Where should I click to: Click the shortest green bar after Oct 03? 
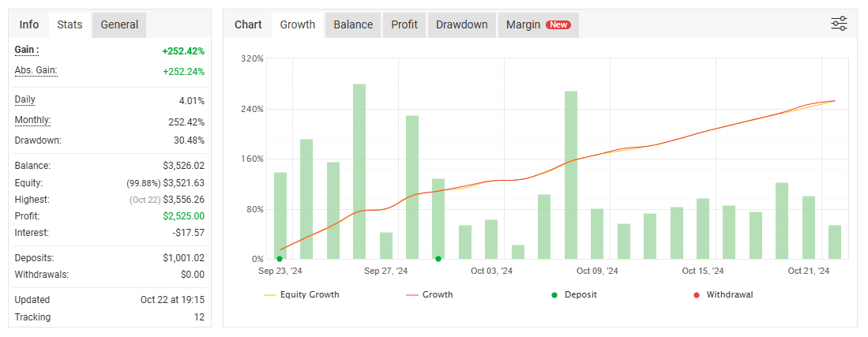pos(518,252)
